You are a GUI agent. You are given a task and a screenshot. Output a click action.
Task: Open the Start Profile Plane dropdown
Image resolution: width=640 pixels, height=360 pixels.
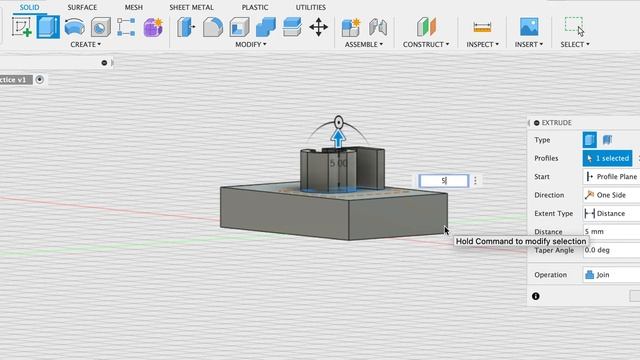tap(611, 177)
